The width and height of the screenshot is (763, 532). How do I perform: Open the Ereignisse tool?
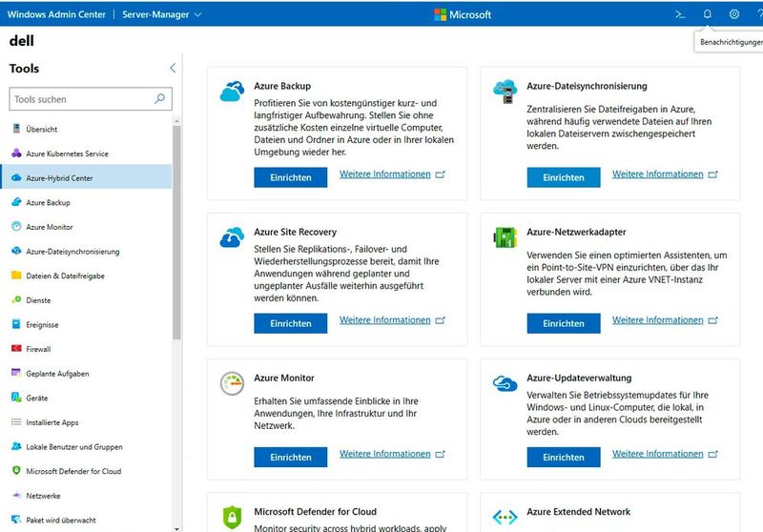[x=86, y=324]
